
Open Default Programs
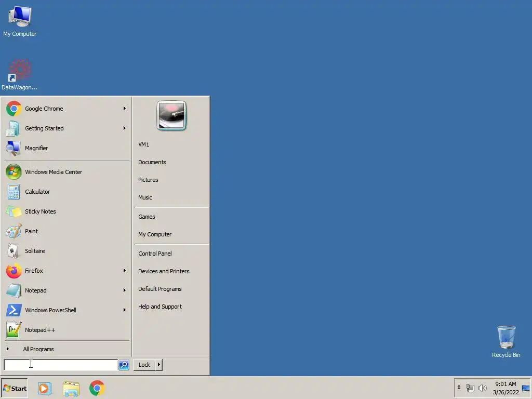pos(160,289)
